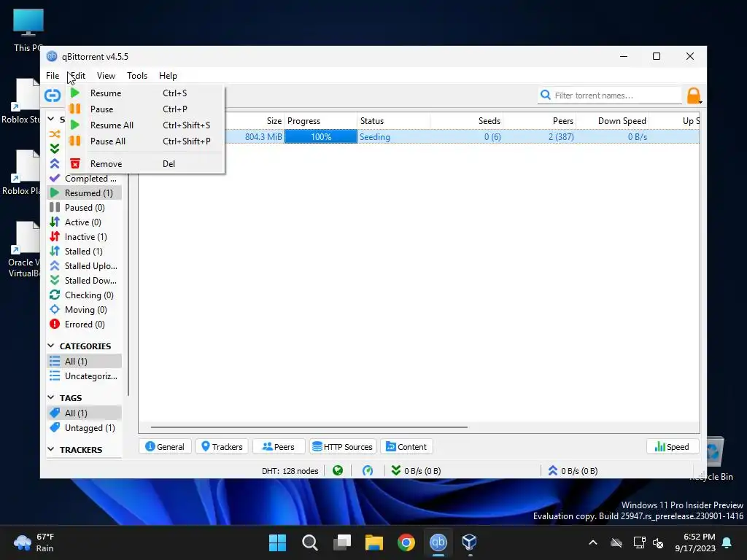The image size is (747, 560).
Task: Click the horizontal scrollbar of torrent list
Action: pos(309,427)
